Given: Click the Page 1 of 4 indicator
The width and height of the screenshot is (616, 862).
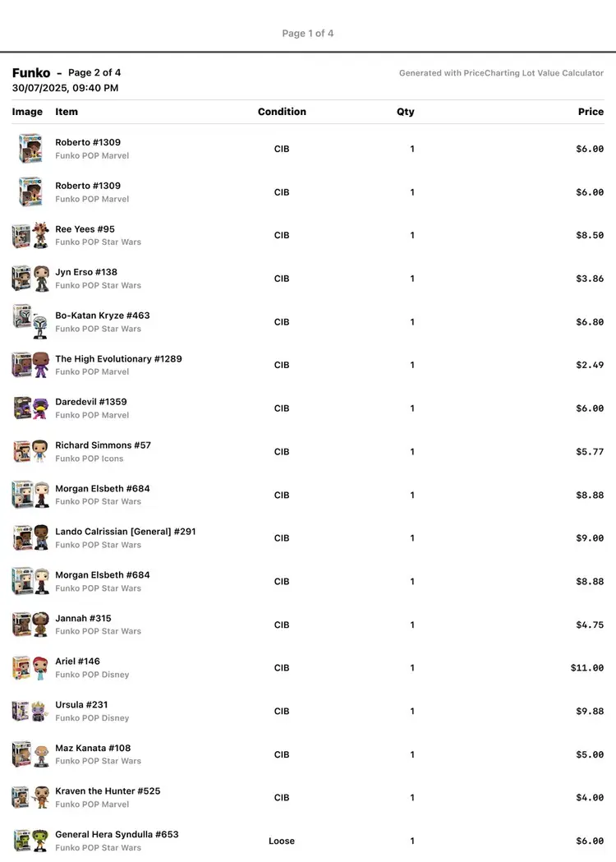Looking at the screenshot, I should click(x=308, y=34).
